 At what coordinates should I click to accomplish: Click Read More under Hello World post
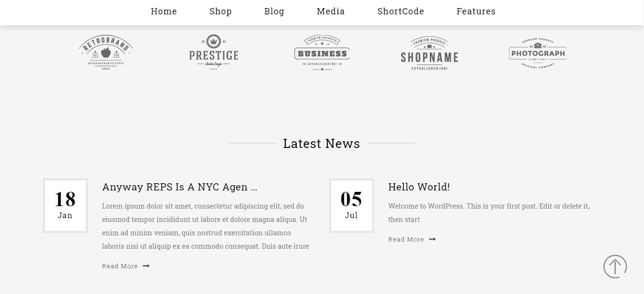(406, 239)
